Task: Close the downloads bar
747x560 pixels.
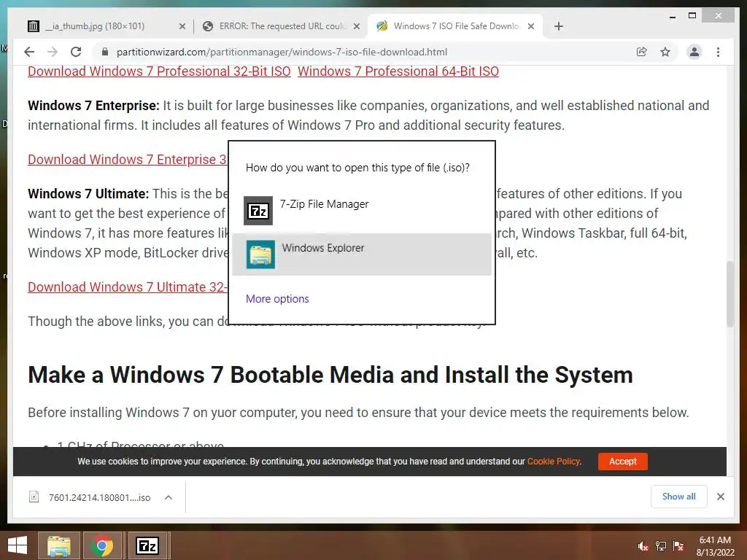Action: coord(721,497)
